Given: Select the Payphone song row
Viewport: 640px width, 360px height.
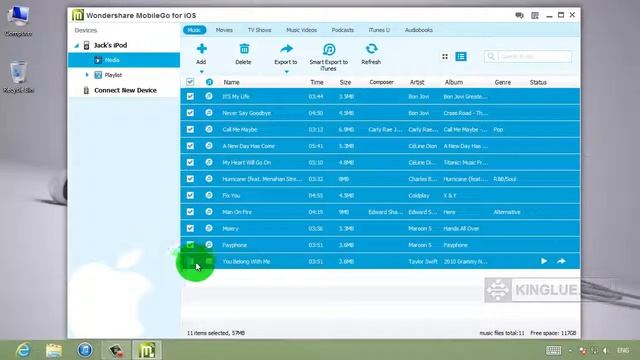Looking at the screenshot, I should click(x=380, y=245).
